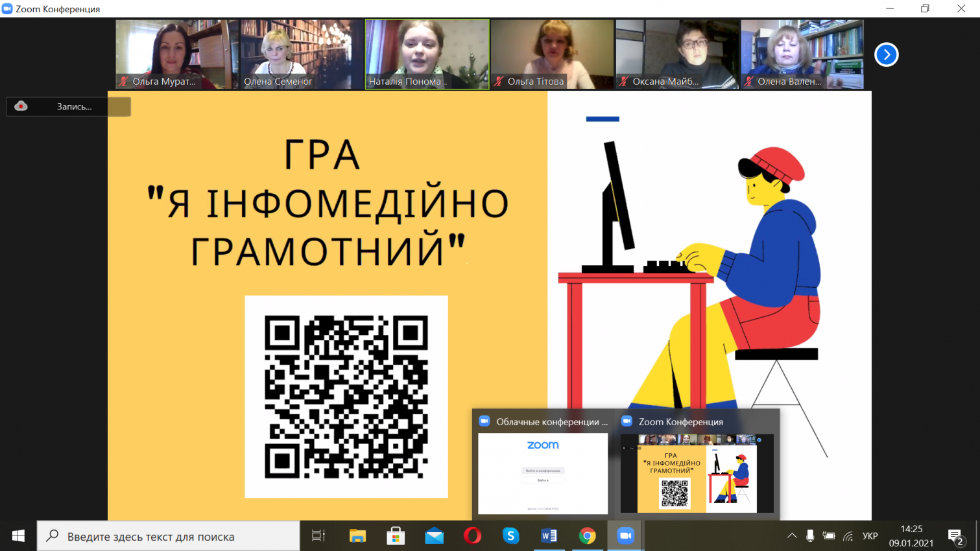Viewport: 980px width, 551px height.
Task: Click the battery status tray icon
Action: (829, 536)
